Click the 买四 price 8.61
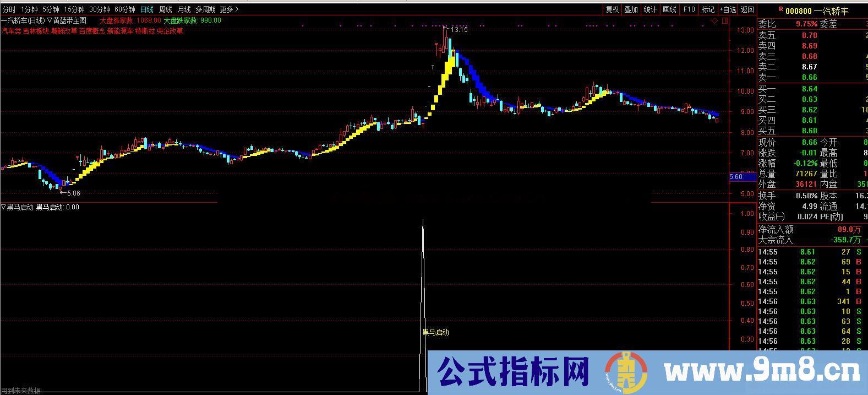This screenshot has height=395, width=868. (x=809, y=120)
